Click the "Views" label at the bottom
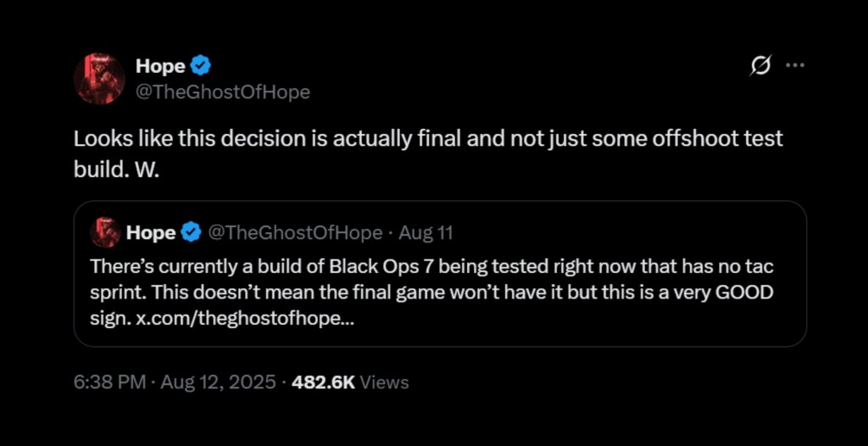 pos(385,382)
